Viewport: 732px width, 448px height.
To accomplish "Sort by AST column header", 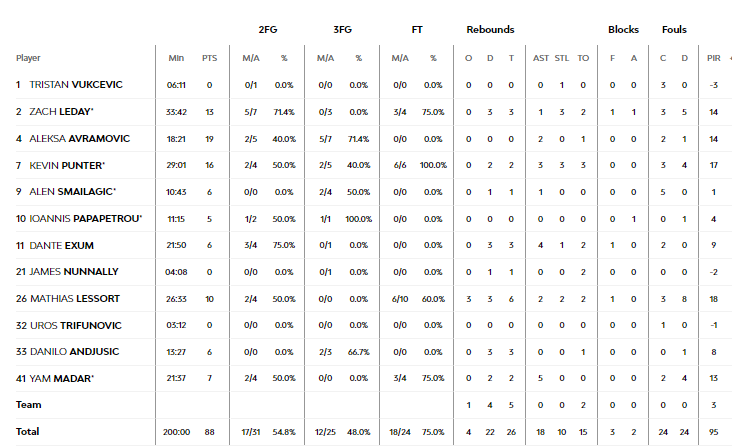I will [x=541, y=58].
